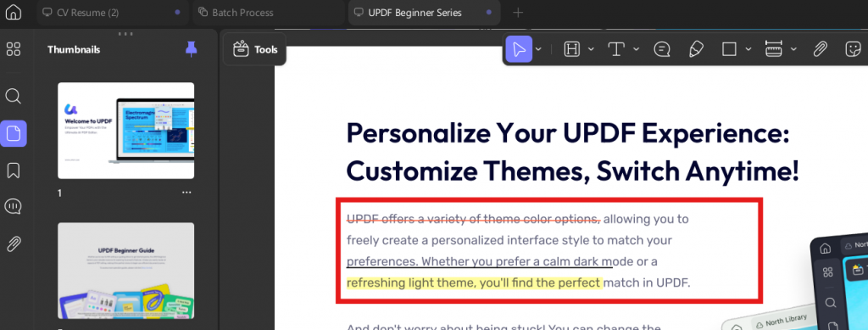Switch to CV Resume (2) tab

coord(114,12)
